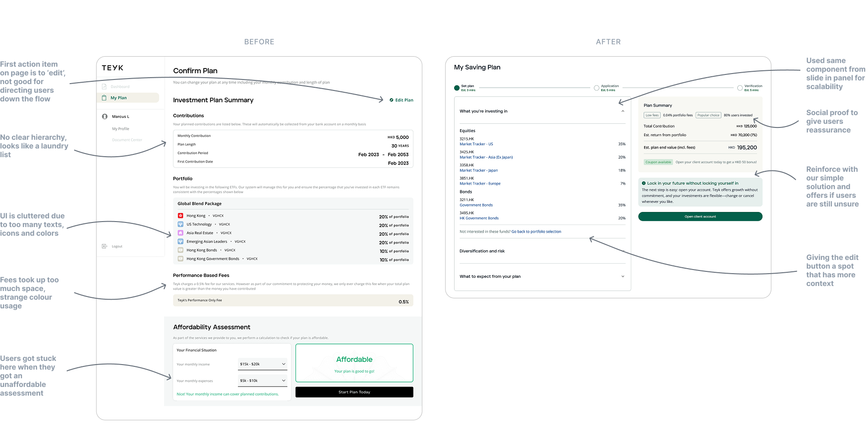Click the Logout icon in sidebar
The width and height of the screenshot is (868, 434).
tap(105, 246)
